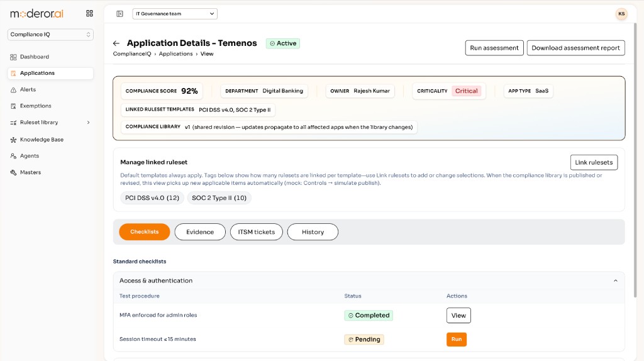Click the 'Status' column header
This screenshot has height=361, width=644.
[353, 296]
